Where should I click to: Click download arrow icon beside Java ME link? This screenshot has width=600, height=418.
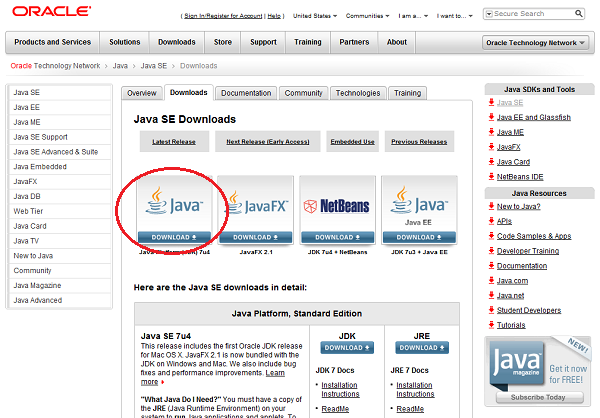click(491, 131)
